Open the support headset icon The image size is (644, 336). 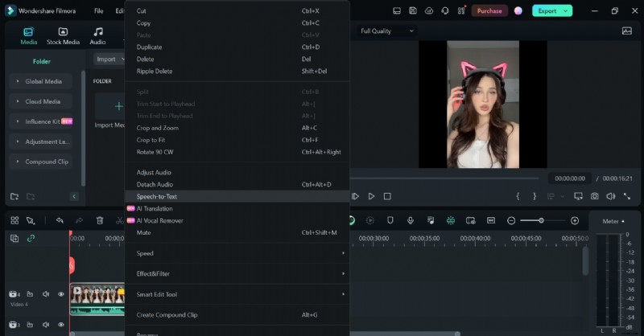pyautogui.click(x=445, y=11)
